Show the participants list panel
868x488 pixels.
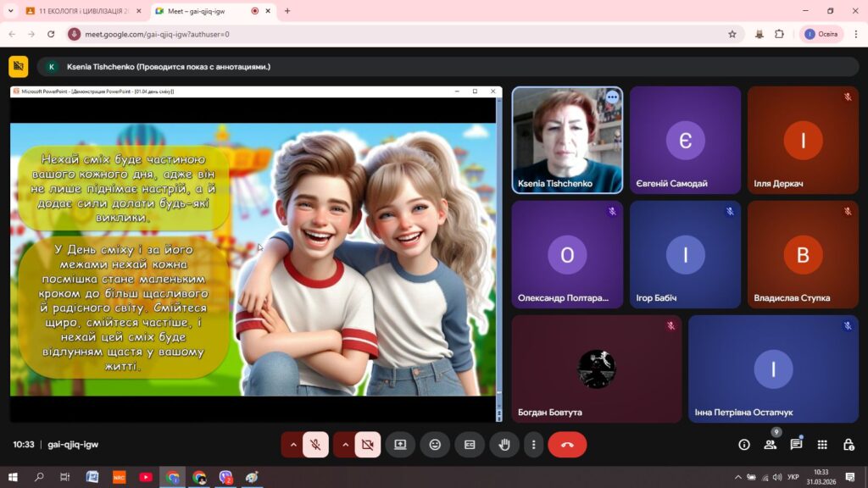click(x=770, y=445)
